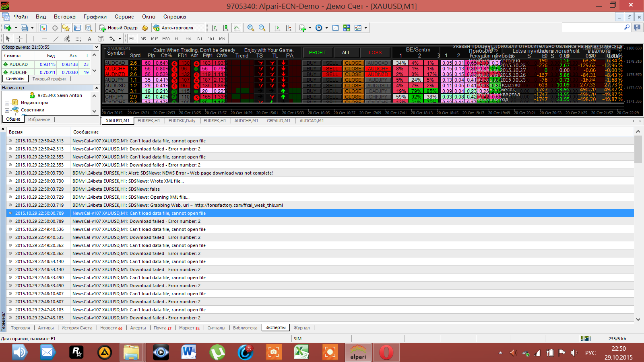
Task: Open the templates dropdown arrow at toolbar end
Action: click(365, 28)
